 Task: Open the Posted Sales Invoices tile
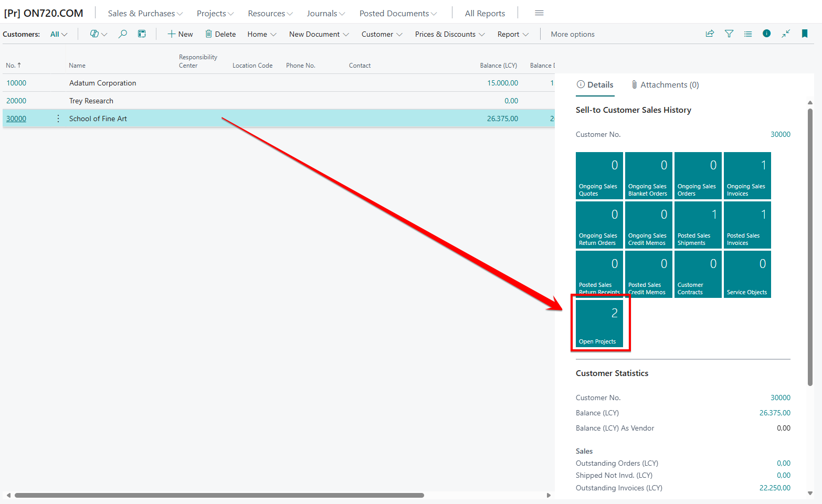click(x=747, y=225)
